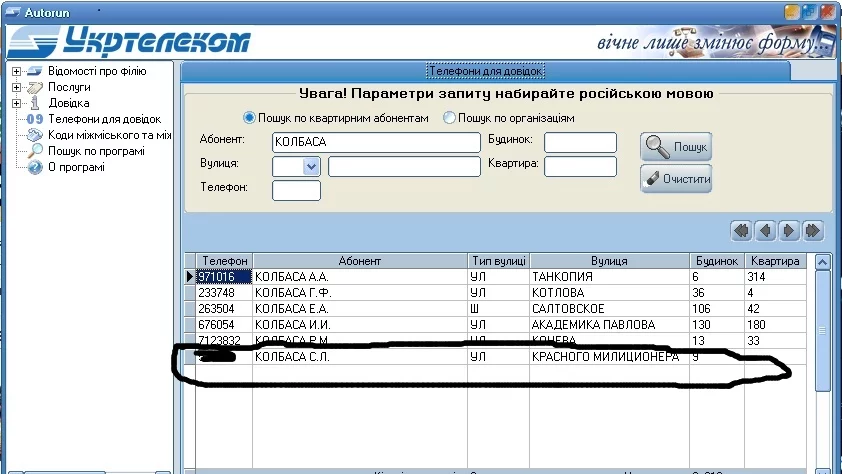This screenshot has width=842, height=474.
Task: Go to last record navigation button
Action: click(813, 231)
